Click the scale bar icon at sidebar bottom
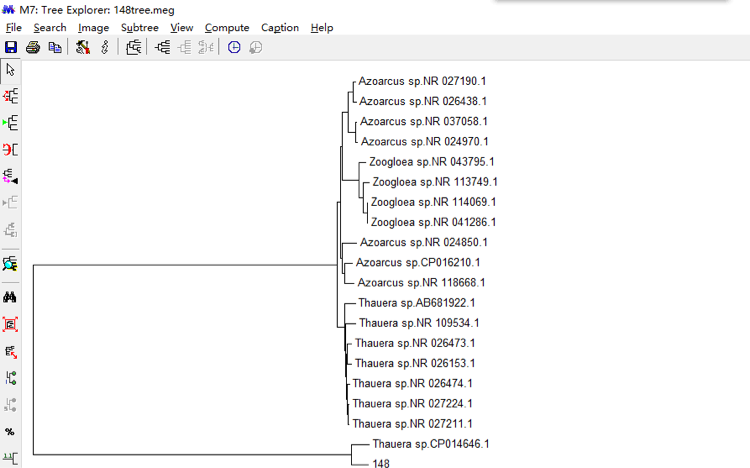Screen dimensions: 750x468 pyautogui.click(x=10, y=458)
